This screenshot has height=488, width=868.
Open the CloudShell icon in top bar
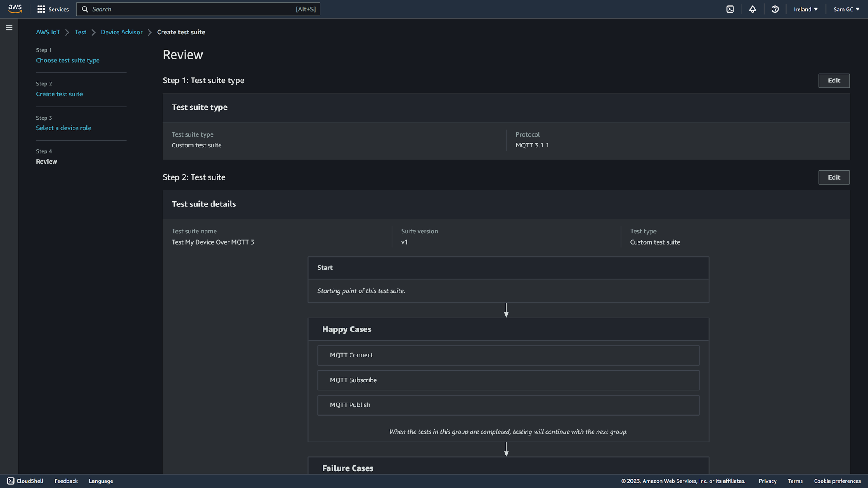(x=730, y=9)
